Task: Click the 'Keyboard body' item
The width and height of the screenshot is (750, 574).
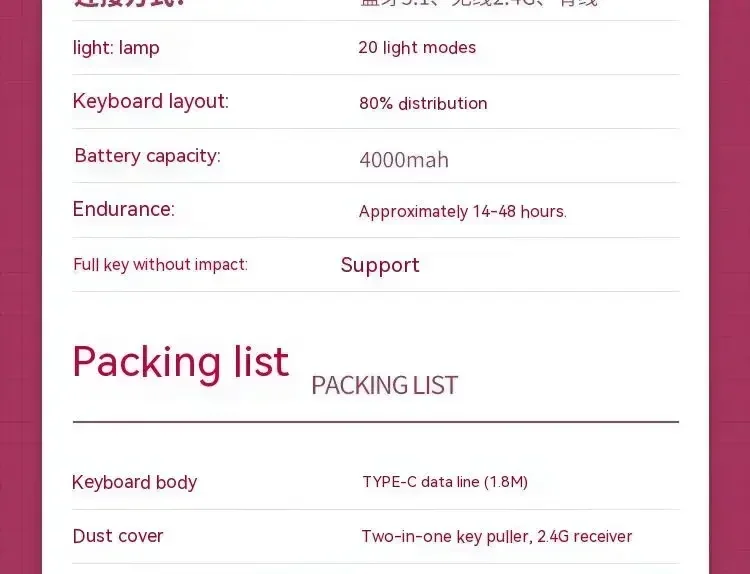Action: click(x=134, y=482)
